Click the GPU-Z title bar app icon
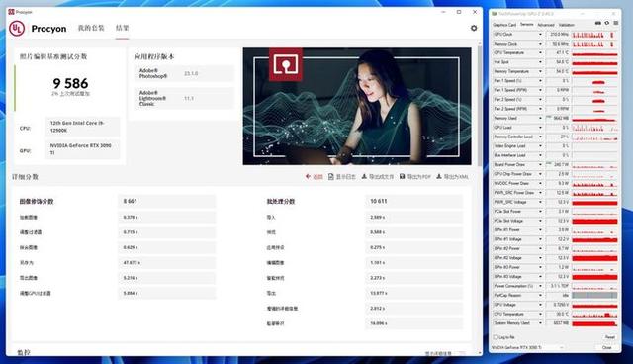Viewport: 633px width, 364px height. pos(495,14)
